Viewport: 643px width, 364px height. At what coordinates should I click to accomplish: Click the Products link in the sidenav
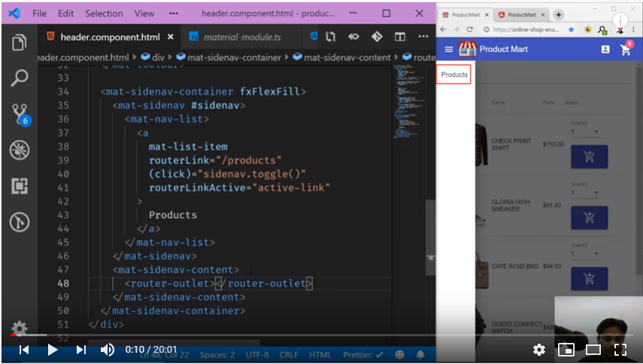click(x=454, y=74)
